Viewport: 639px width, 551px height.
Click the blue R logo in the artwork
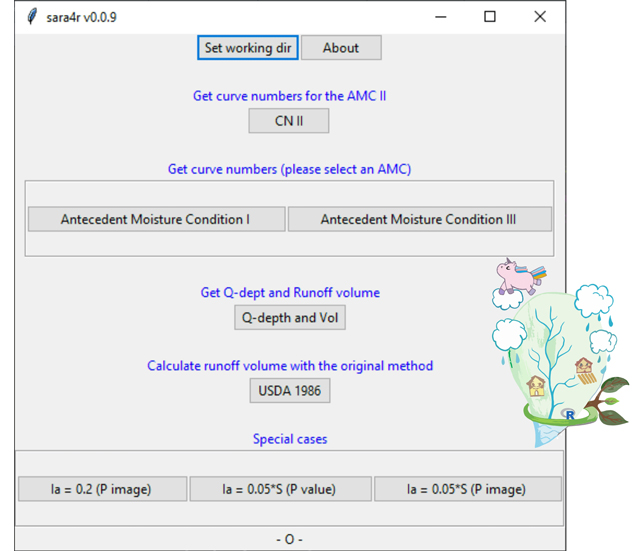point(569,414)
